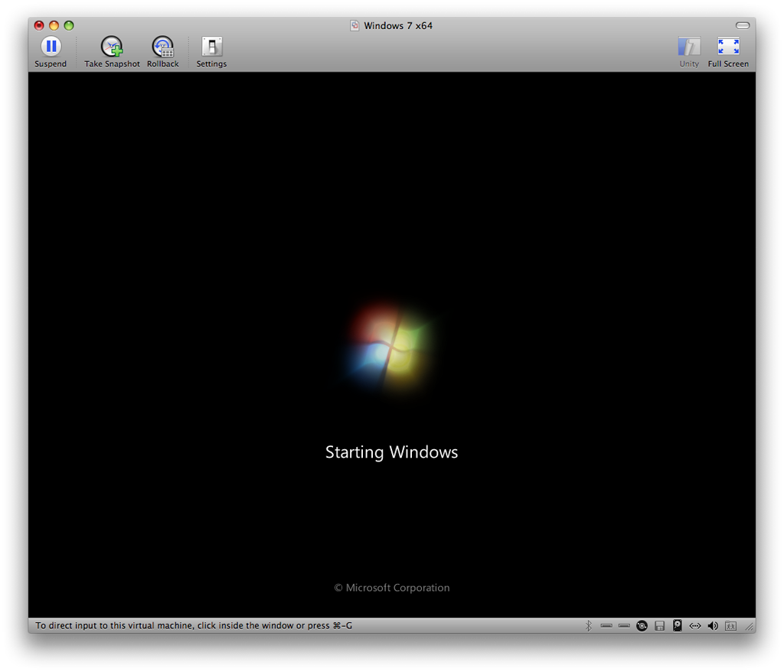Click the © Microsoft Corporation text
The image size is (784, 672).
[391, 588]
